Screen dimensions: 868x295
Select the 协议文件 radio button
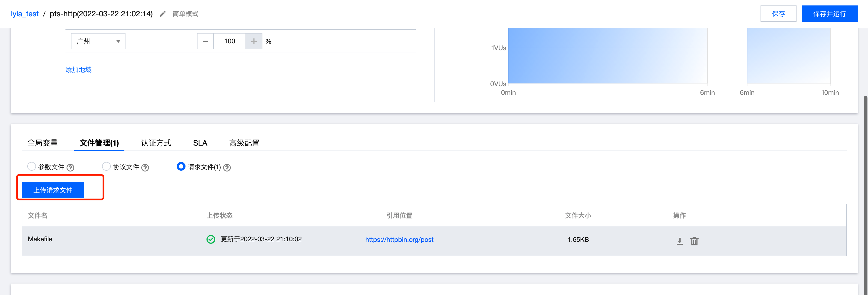(106, 166)
